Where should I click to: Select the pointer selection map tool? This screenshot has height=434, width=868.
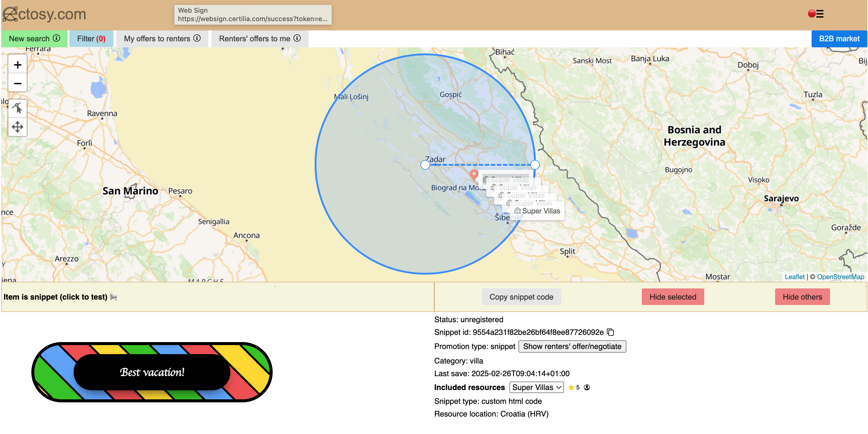(x=17, y=108)
